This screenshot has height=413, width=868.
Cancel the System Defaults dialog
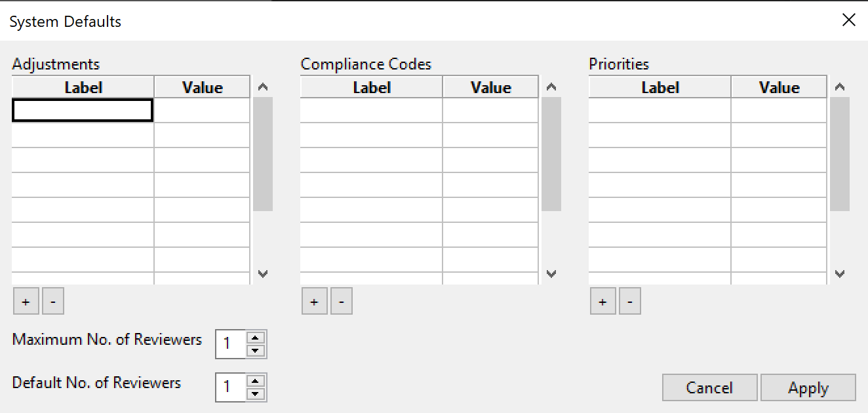710,387
